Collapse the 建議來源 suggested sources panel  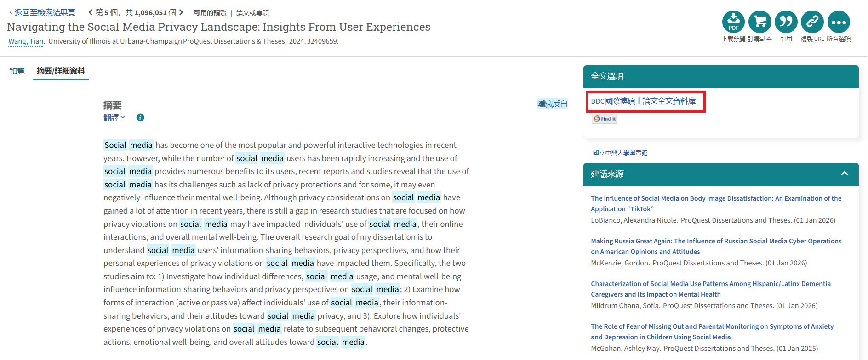(x=844, y=174)
